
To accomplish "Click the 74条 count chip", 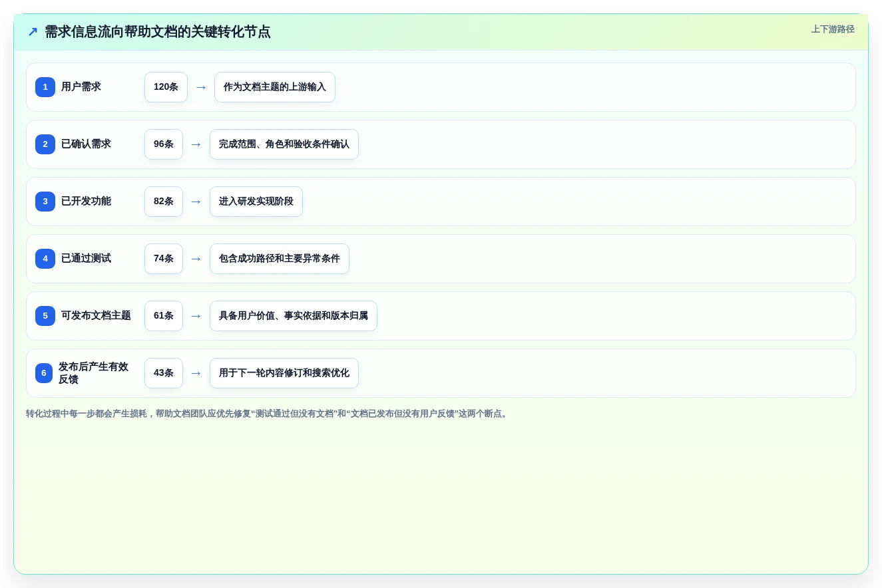I will (x=164, y=259).
